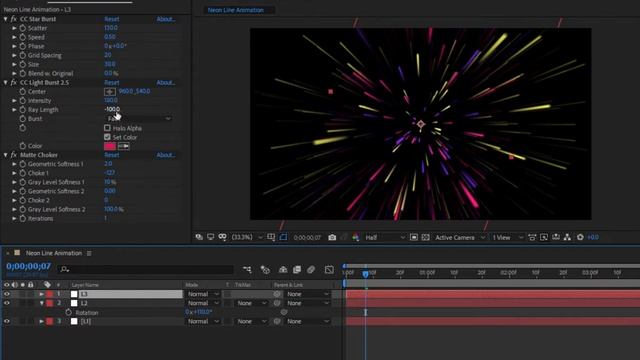The width and height of the screenshot is (640, 360).
Task: Toggle Matte Choker fx switch
Action: tap(14, 155)
